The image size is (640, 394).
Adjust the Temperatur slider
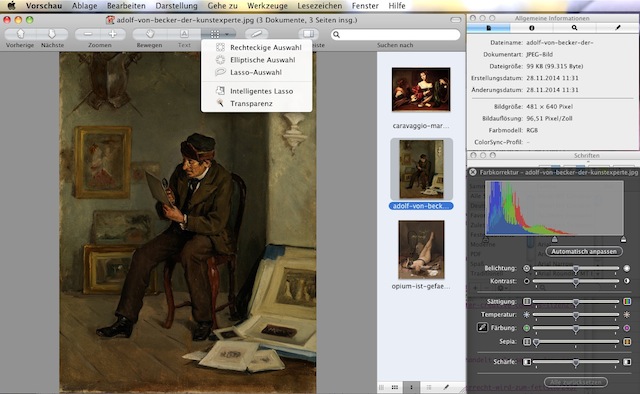pos(576,315)
